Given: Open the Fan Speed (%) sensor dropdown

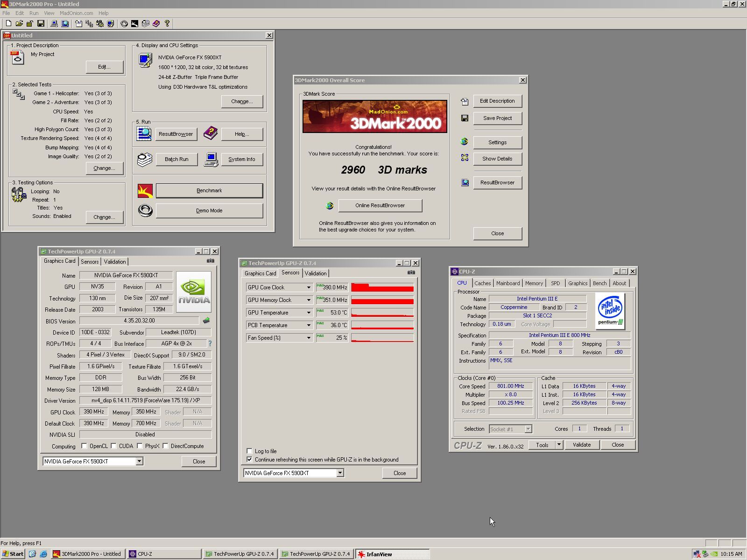Looking at the screenshot, I should click(x=309, y=338).
